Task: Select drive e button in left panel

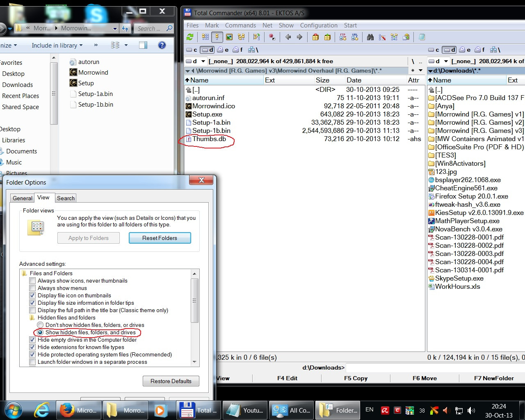Action: pos(223,50)
